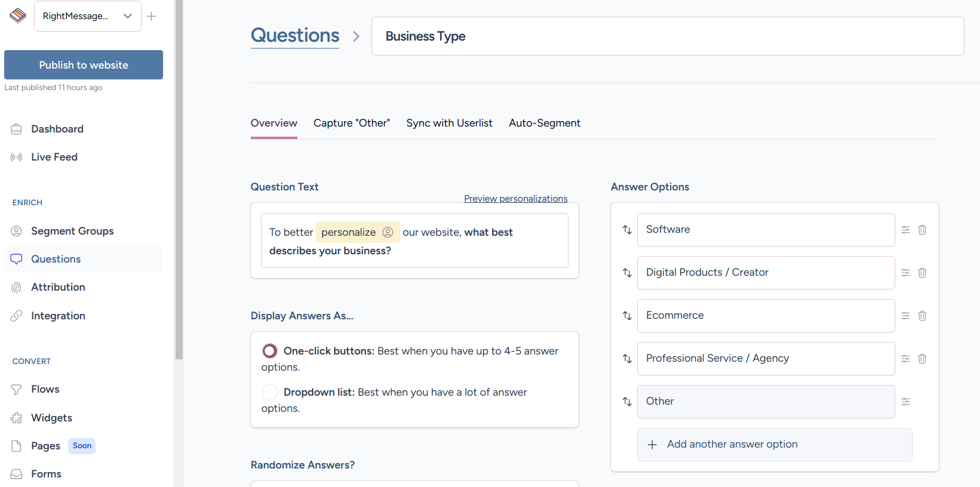Image resolution: width=980 pixels, height=487 pixels.
Task: Open Segment Groups in the sidebar
Action: [72, 231]
